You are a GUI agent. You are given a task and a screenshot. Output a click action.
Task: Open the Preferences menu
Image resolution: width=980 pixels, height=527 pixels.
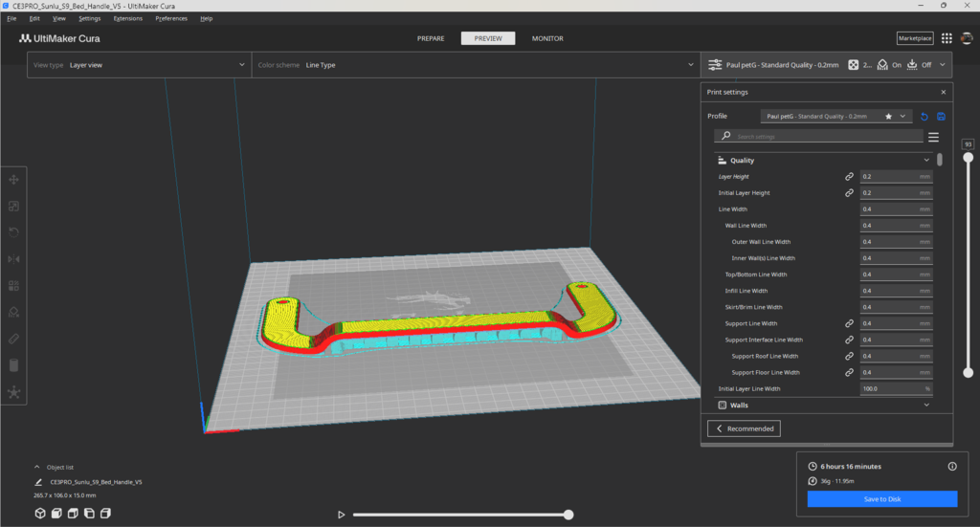pos(171,19)
